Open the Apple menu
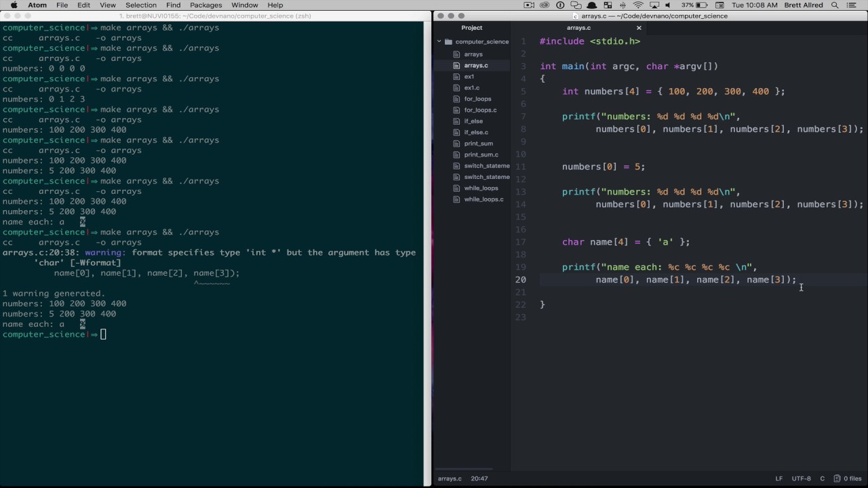Viewport: 868px width, 488px height. 14,5
